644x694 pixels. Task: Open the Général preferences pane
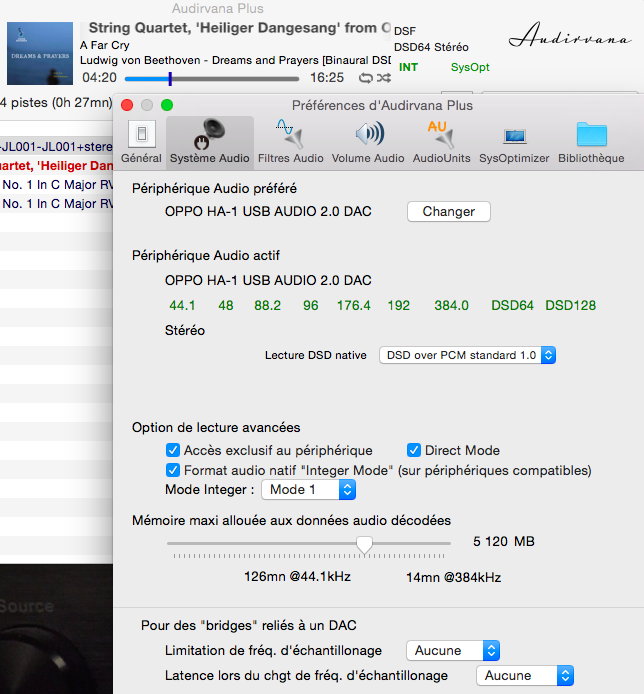coord(141,141)
